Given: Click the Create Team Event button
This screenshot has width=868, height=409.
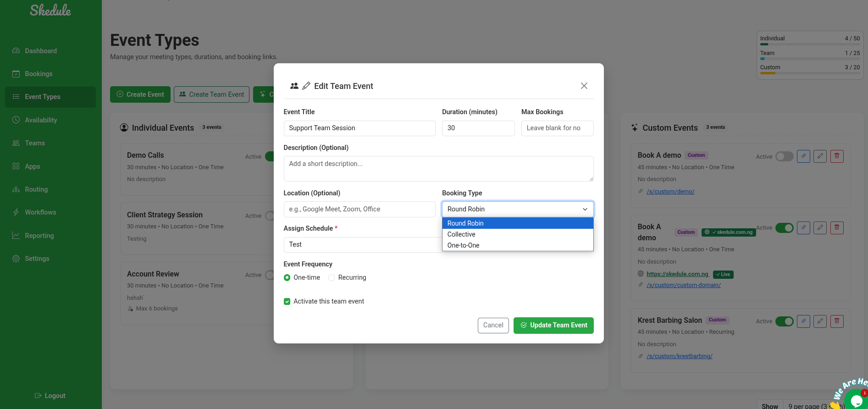Looking at the screenshot, I should click(211, 94).
